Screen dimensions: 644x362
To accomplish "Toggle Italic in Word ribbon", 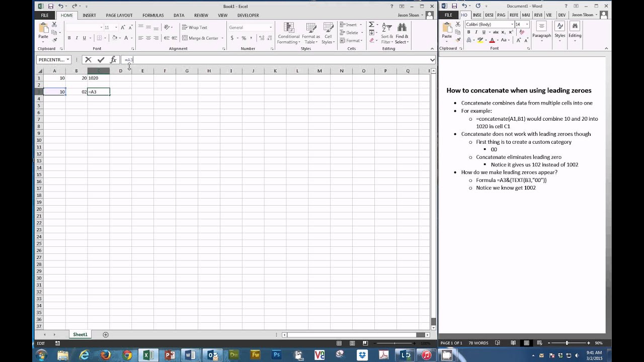I will 476,32.
